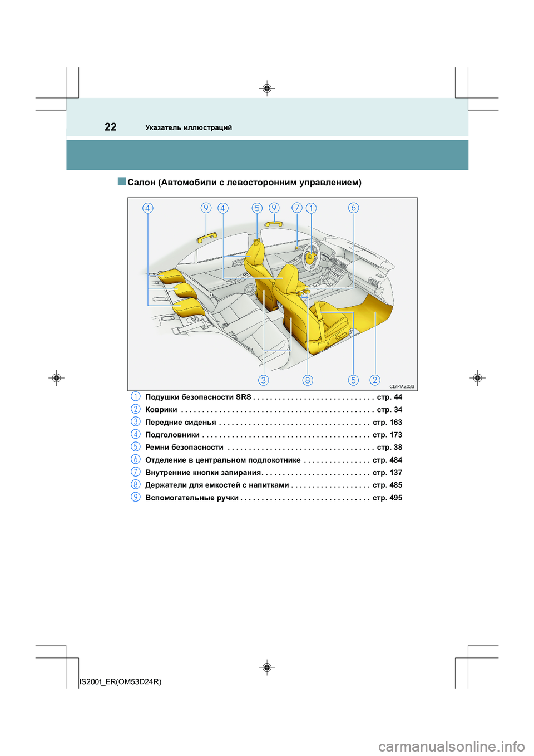Click the carmanualsonline.info watermark
The height and width of the screenshot is (756, 534).
coord(451,746)
